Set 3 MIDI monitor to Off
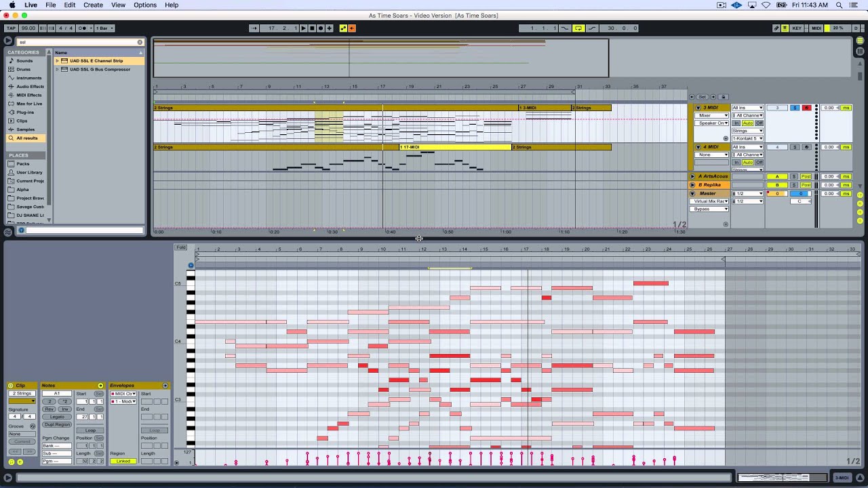This screenshot has width=868, height=488. point(759,123)
